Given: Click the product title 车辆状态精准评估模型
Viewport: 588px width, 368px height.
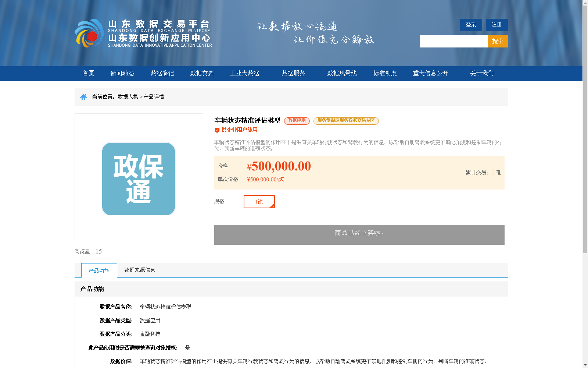Looking at the screenshot, I should pyautogui.click(x=247, y=121).
